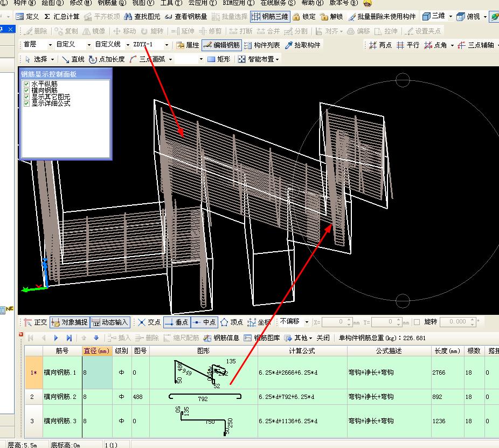Viewport: 499px width, 448px height.
Task: Click the 直径(mm) column header
Action: [x=97, y=351]
